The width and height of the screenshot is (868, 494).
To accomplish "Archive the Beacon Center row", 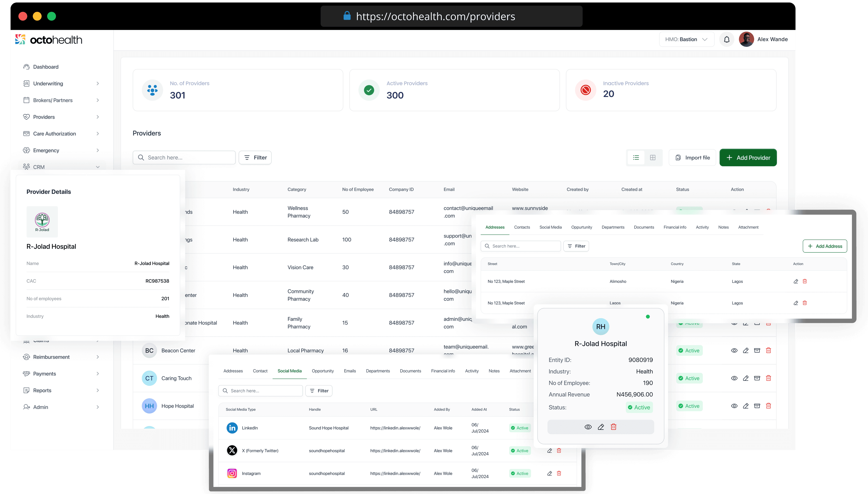I will (x=757, y=351).
